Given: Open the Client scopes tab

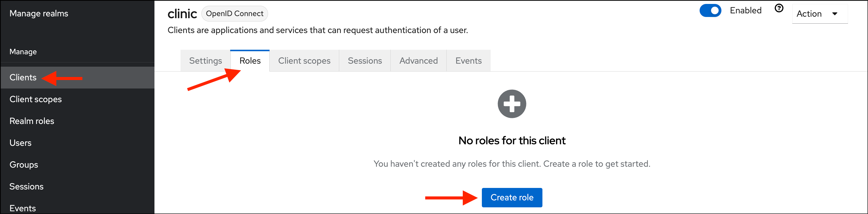Looking at the screenshot, I should click(x=304, y=61).
